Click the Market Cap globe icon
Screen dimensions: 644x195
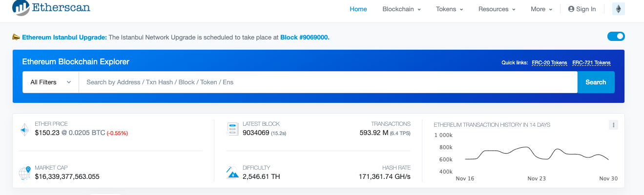[x=24, y=173]
